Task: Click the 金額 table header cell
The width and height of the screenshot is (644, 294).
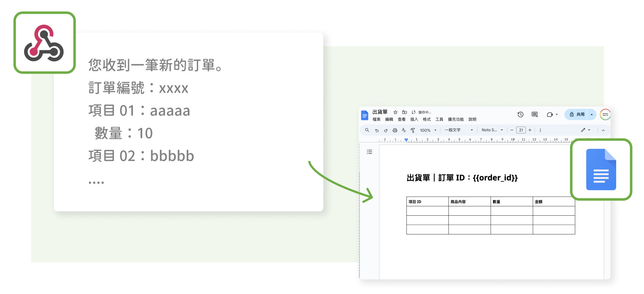Action: coord(554,202)
